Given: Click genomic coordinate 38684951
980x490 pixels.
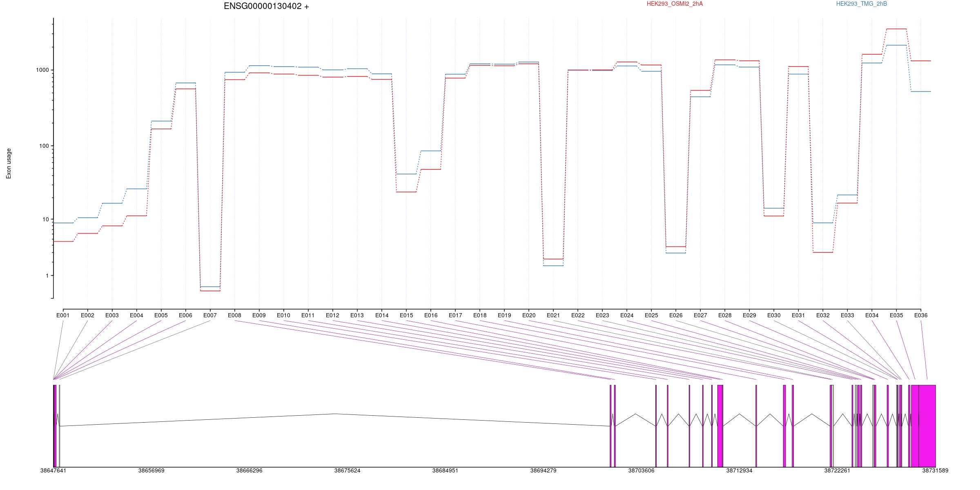Looking at the screenshot, I should [445, 470].
